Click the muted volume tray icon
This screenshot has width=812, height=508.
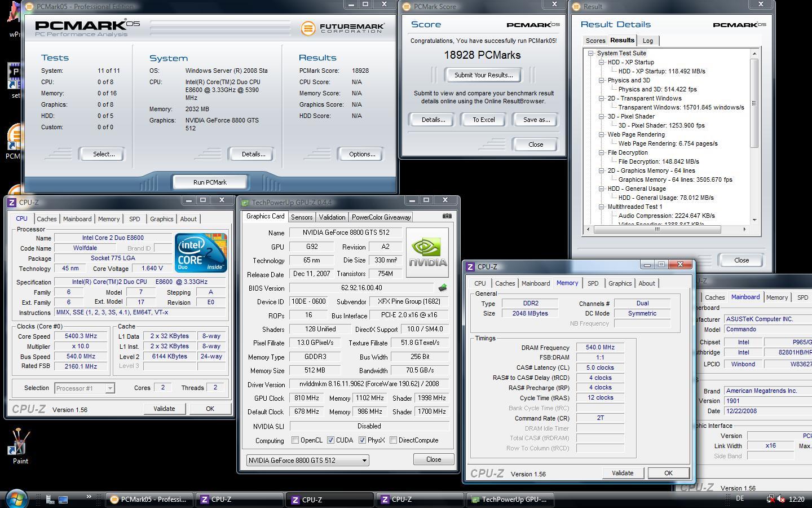pos(781,499)
